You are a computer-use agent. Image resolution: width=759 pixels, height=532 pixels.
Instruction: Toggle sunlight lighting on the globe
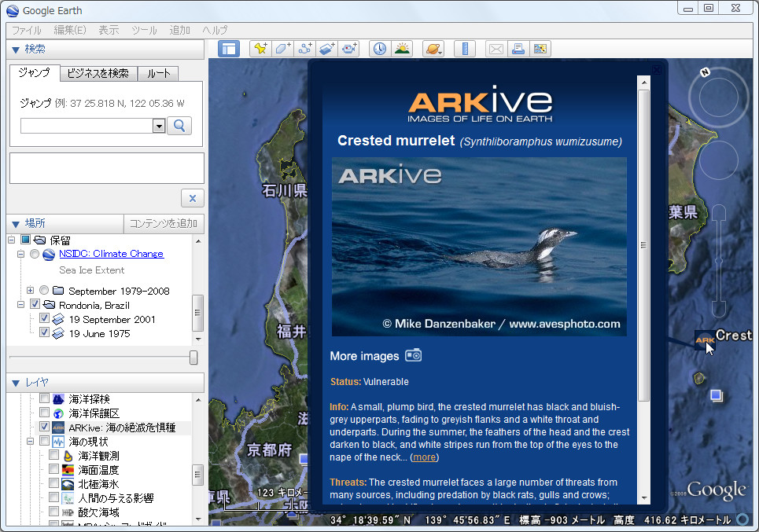click(x=402, y=48)
